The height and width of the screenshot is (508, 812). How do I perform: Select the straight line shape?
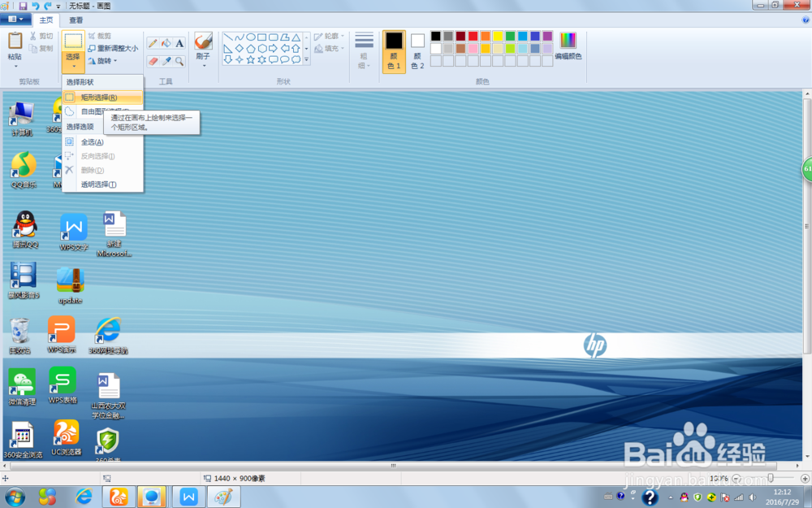(228, 37)
